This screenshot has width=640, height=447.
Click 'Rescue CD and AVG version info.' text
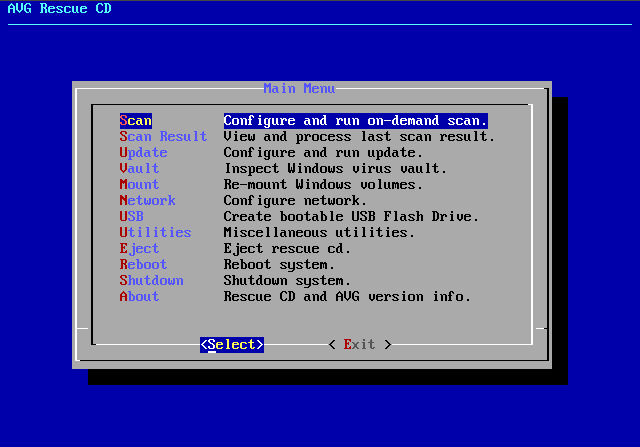[347, 296]
